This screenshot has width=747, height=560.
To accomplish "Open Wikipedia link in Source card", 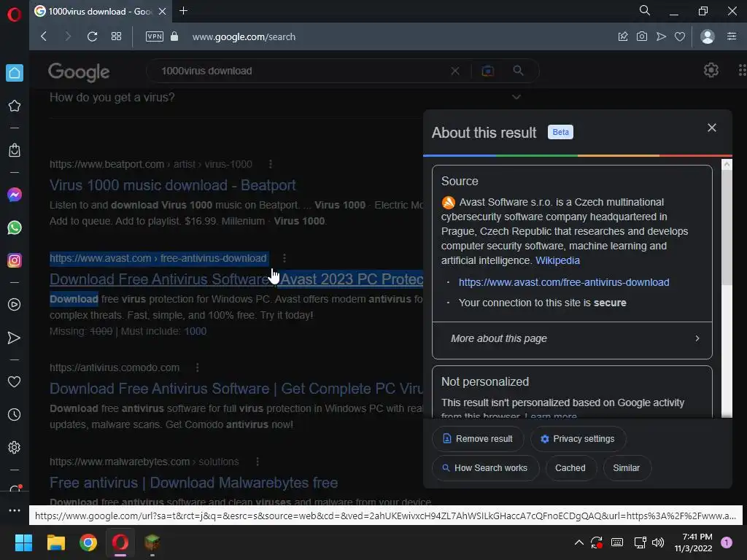I will tap(557, 260).
